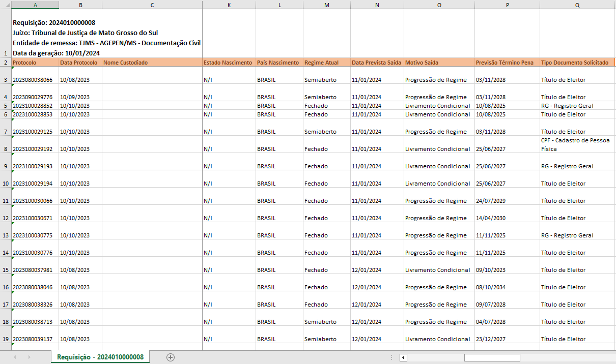Click the horizontal scrollbar thumb
This screenshot has width=616, height=364.
click(492, 358)
